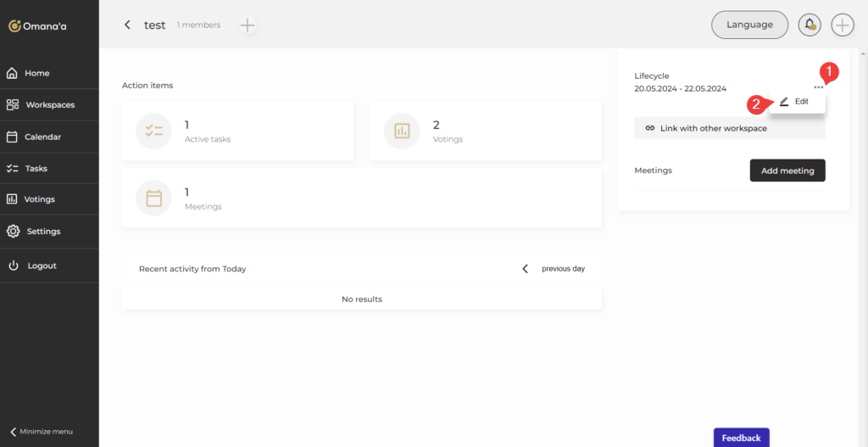Collapse sidebar with Minimize menu
Viewport: 868px width, 447px height.
click(x=41, y=432)
